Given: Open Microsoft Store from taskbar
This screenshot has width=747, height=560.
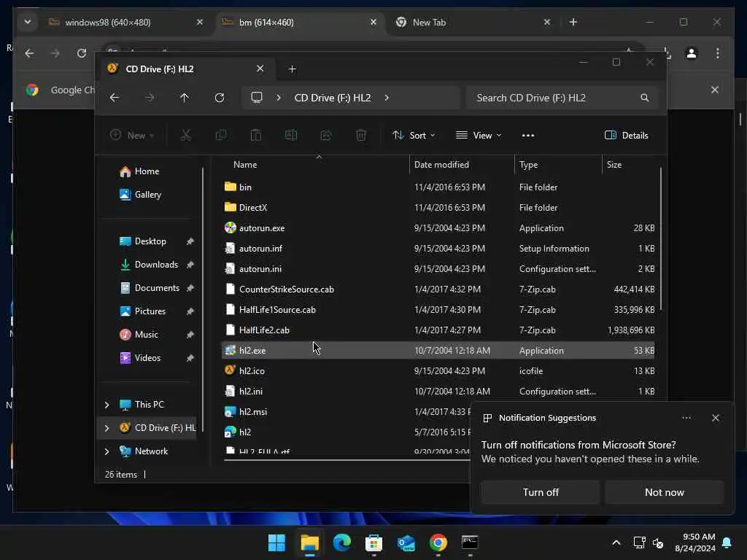Looking at the screenshot, I should pos(374,542).
